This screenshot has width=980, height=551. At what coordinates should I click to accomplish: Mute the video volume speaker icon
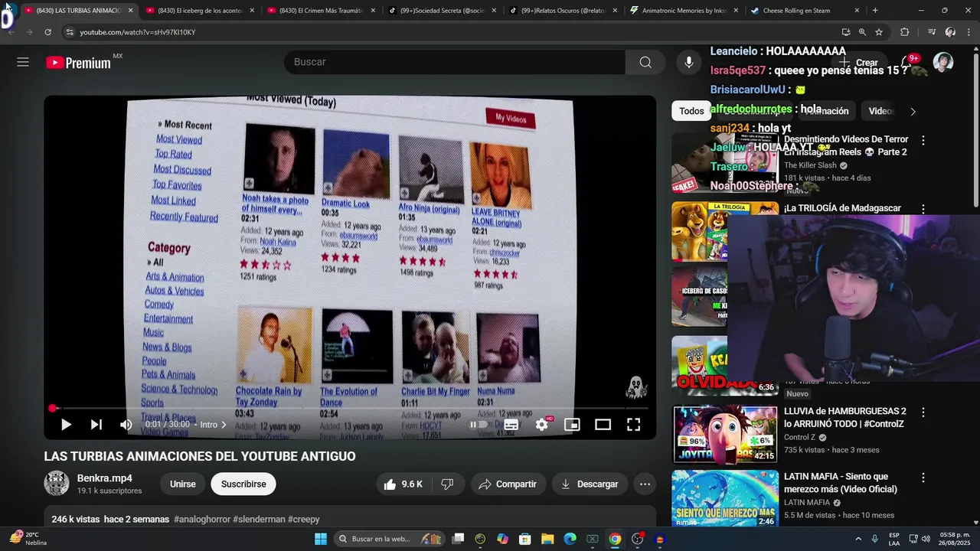126,425
